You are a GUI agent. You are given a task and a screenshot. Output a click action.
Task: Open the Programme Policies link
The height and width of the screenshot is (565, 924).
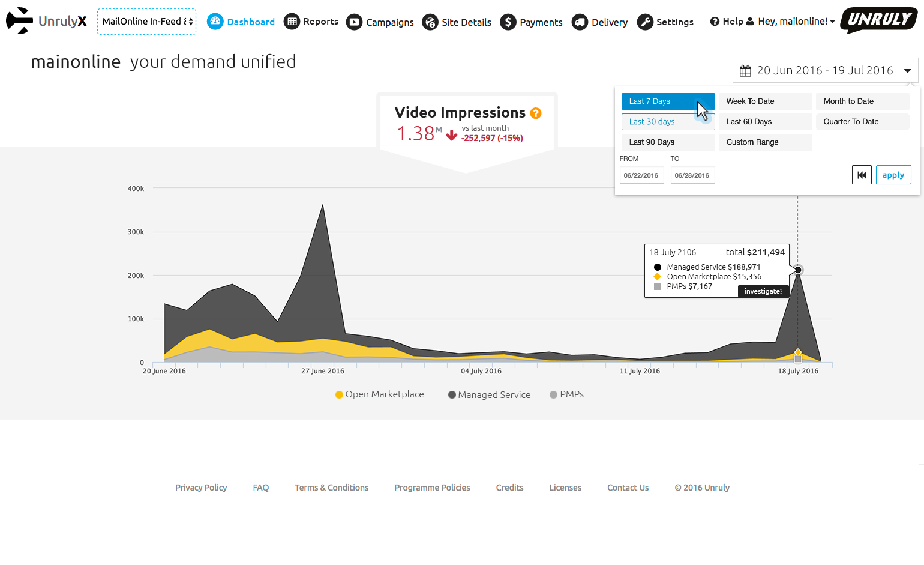pyautogui.click(x=432, y=488)
